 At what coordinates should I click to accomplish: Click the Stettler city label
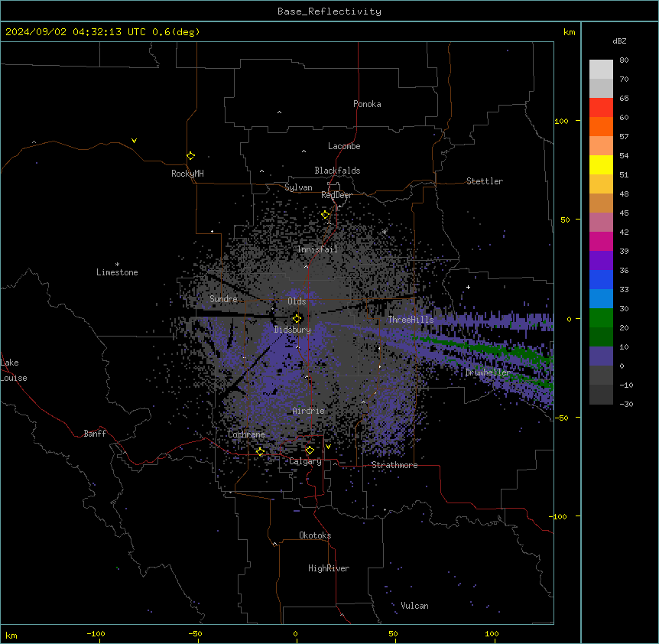click(x=485, y=181)
